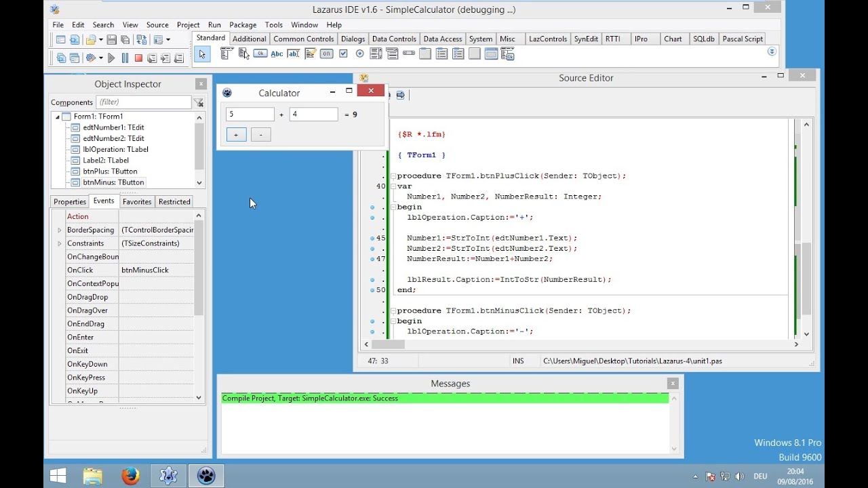Viewport: 868px width, 488px height.
Task: Click the second number field containing 4
Action: click(314, 115)
